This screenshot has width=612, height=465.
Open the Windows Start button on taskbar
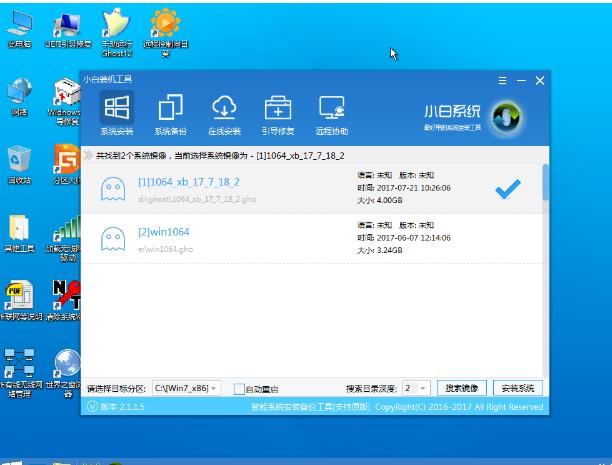11,462
